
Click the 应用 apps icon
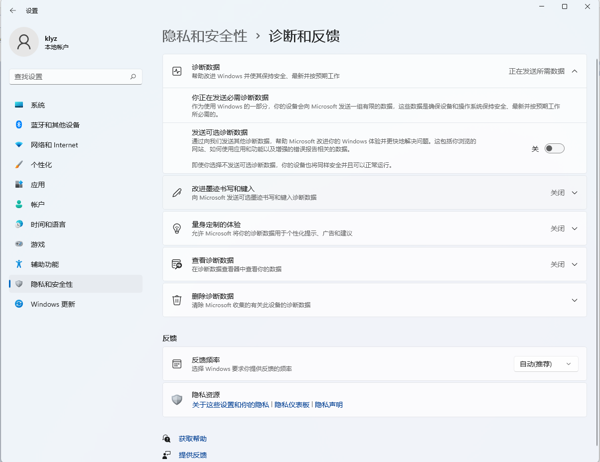pos(19,184)
